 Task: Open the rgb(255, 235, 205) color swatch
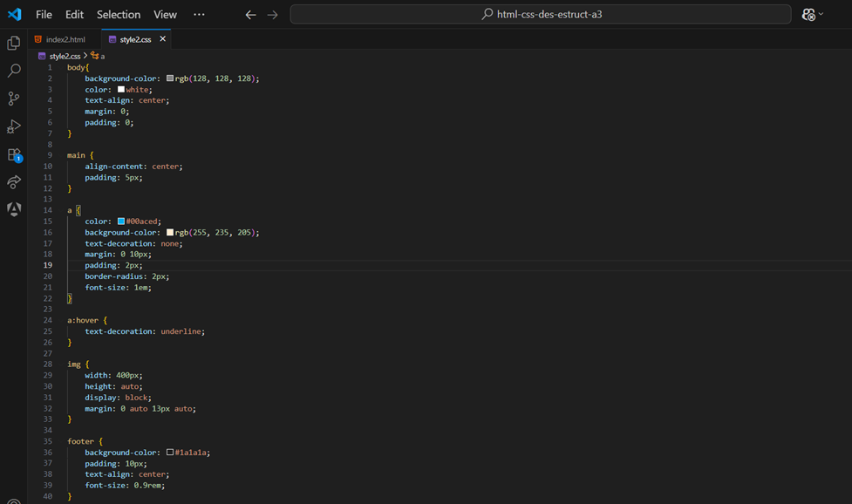(x=170, y=232)
